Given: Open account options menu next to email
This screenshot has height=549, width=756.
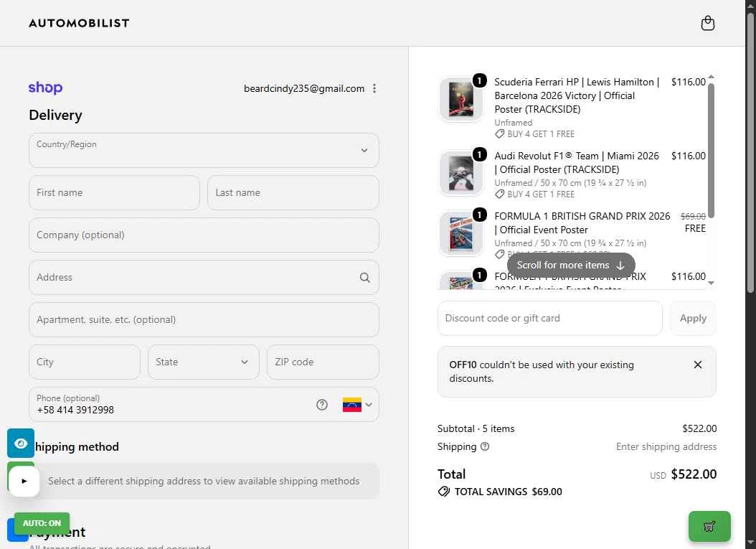Looking at the screenshot, I should pyautogui.click(x=374, y=88).
